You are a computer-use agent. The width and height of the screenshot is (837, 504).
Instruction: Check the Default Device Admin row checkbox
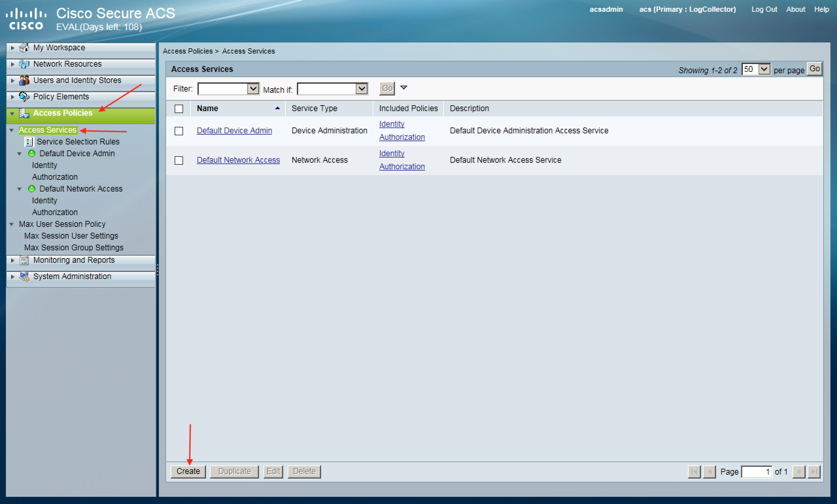(x=179, y=131)
